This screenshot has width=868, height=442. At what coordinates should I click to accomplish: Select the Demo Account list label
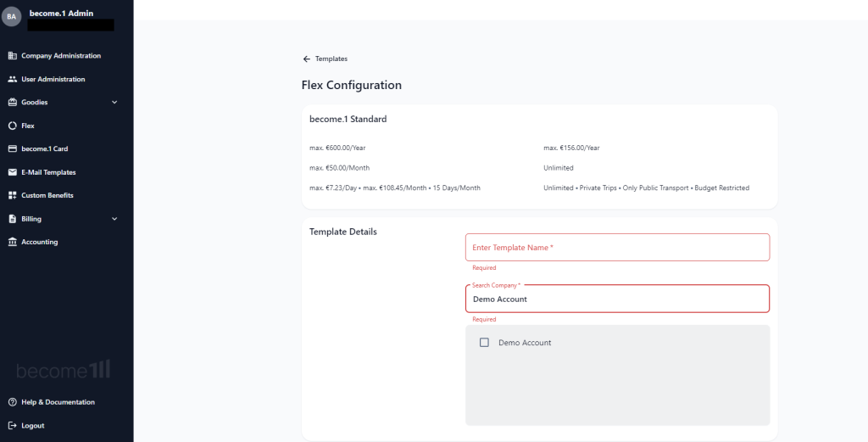tap(525, 343)
